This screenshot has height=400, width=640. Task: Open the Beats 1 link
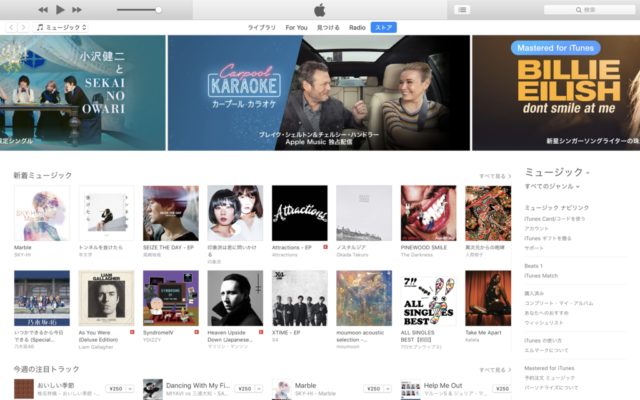pos(533,266)
